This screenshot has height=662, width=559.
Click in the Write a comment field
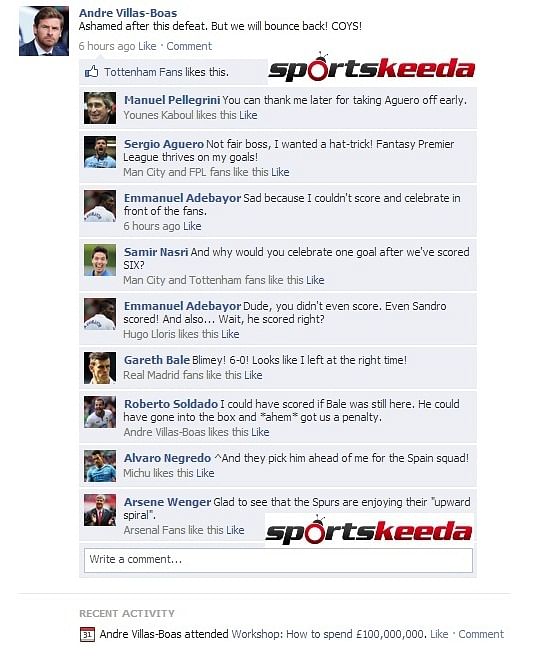click(x=278, y=560)
